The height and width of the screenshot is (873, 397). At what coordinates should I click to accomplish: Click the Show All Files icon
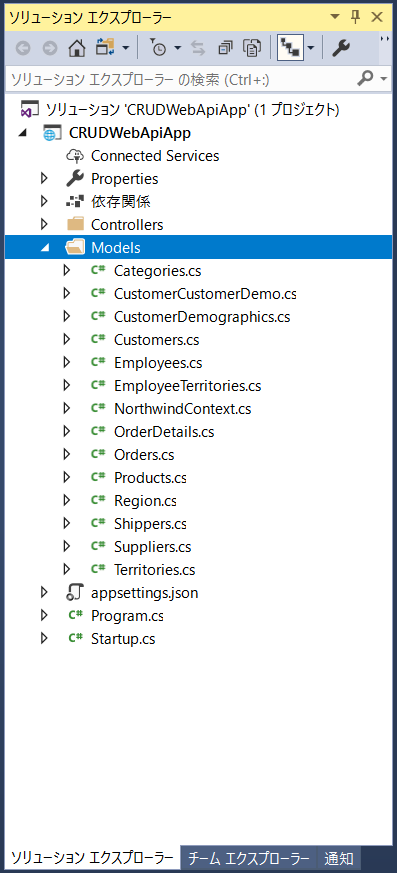click(252, 48)
